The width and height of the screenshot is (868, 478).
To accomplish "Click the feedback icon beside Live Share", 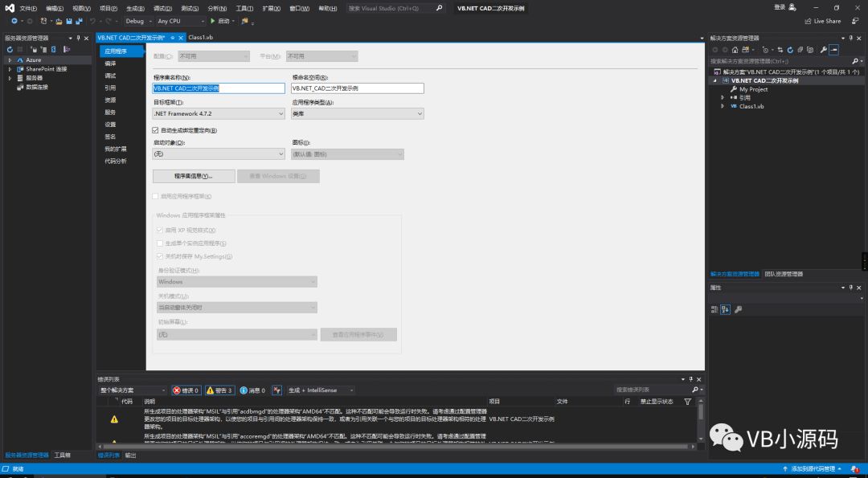I will (854, 21).
